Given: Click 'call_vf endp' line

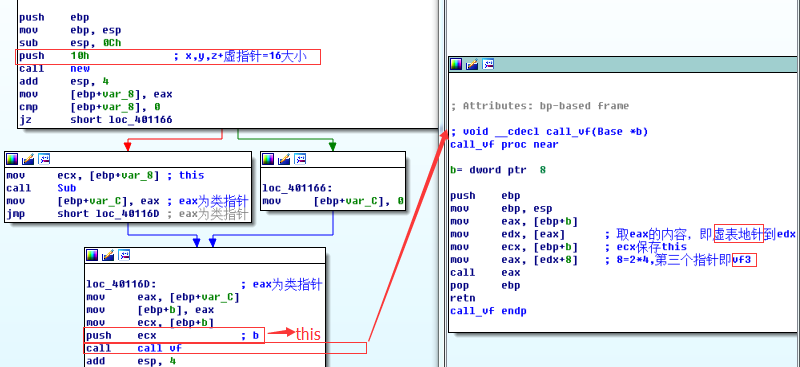Looking at the screenshot, I should click(x=488, y=311).
